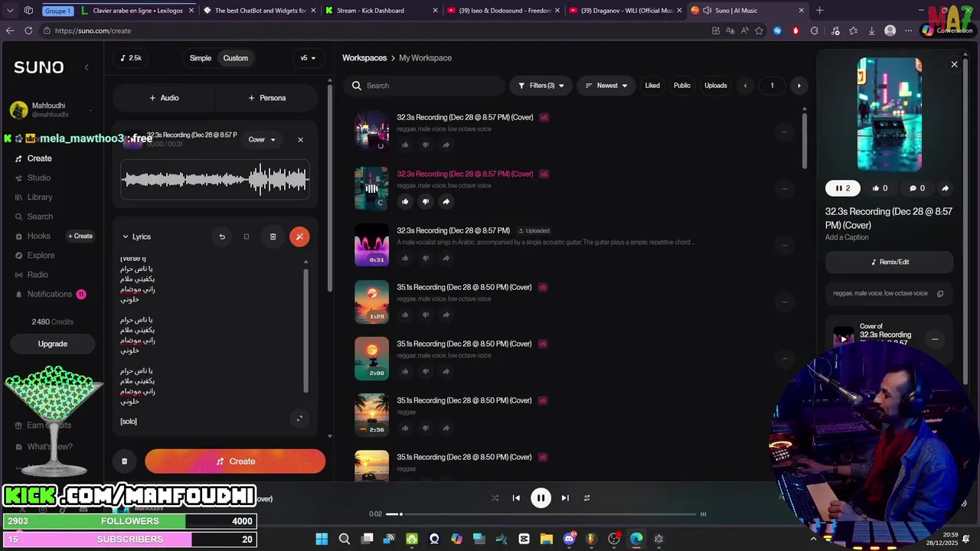
Task: Share the song from the detail panel
Action: [945, 188]
